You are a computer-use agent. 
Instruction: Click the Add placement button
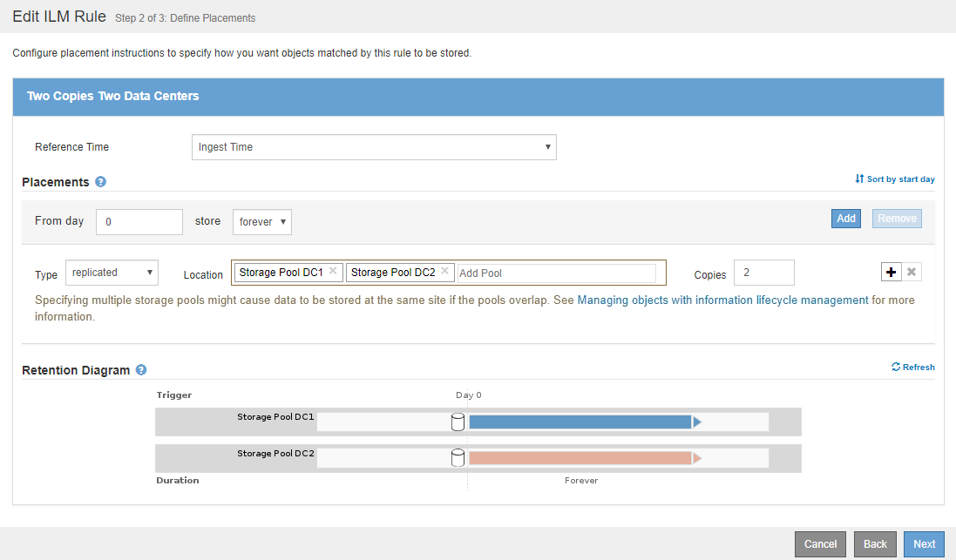(x=846, y=219)
